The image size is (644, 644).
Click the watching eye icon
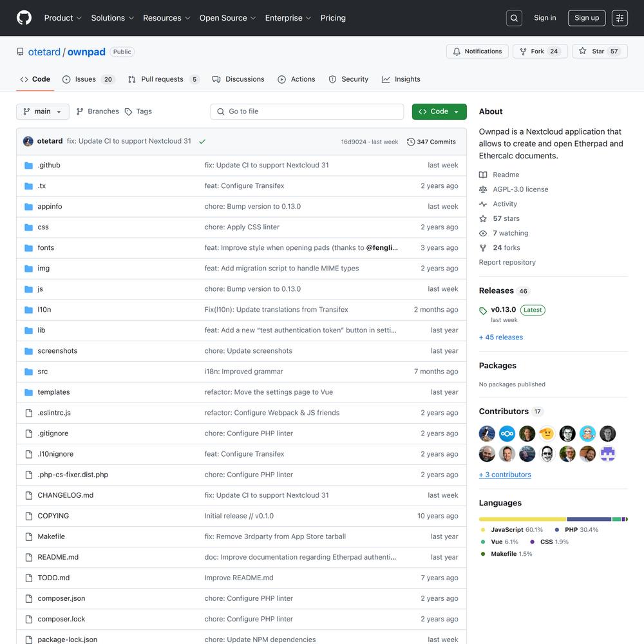point(483,233)
